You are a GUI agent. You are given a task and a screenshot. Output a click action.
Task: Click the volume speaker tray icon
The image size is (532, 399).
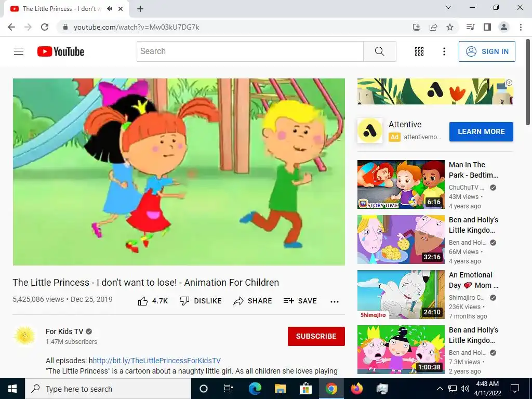[x=464, y=389]
